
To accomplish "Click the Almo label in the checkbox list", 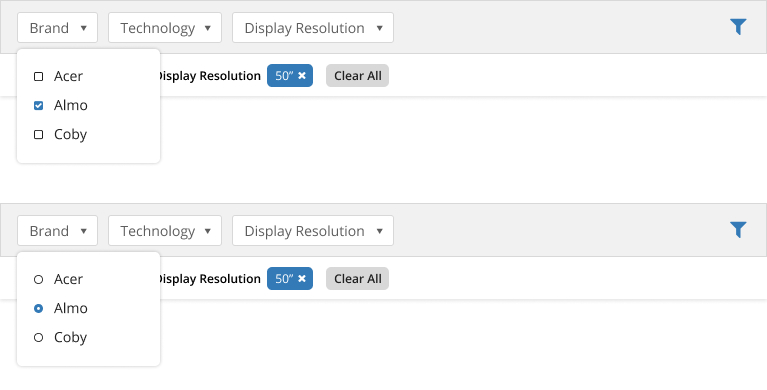I will click(x=70, y=105).
